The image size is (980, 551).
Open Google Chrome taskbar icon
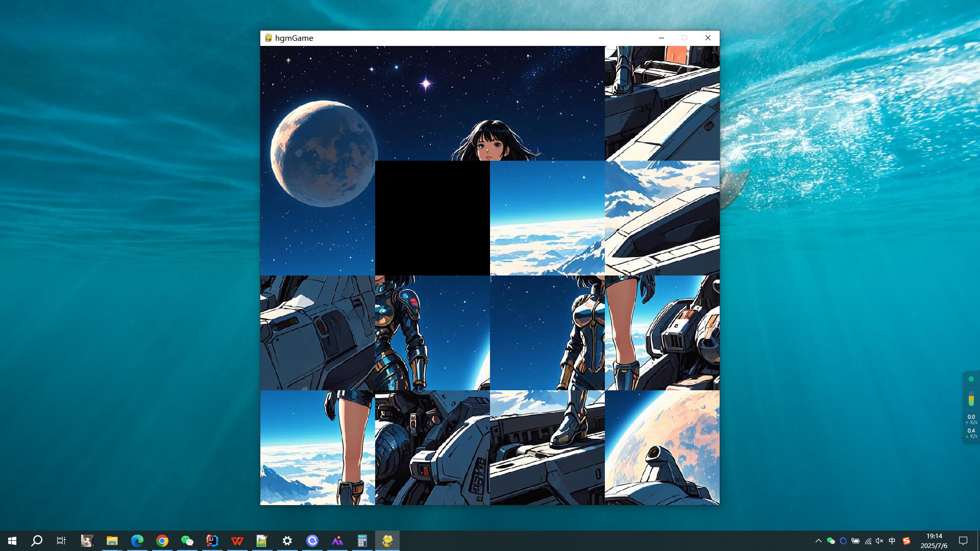point(162,541)
